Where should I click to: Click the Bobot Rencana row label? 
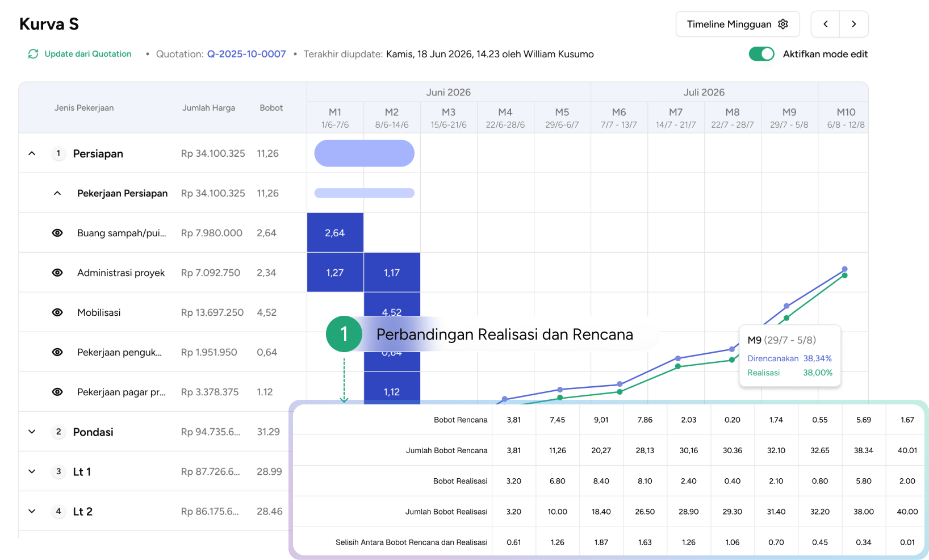[461, 420]
